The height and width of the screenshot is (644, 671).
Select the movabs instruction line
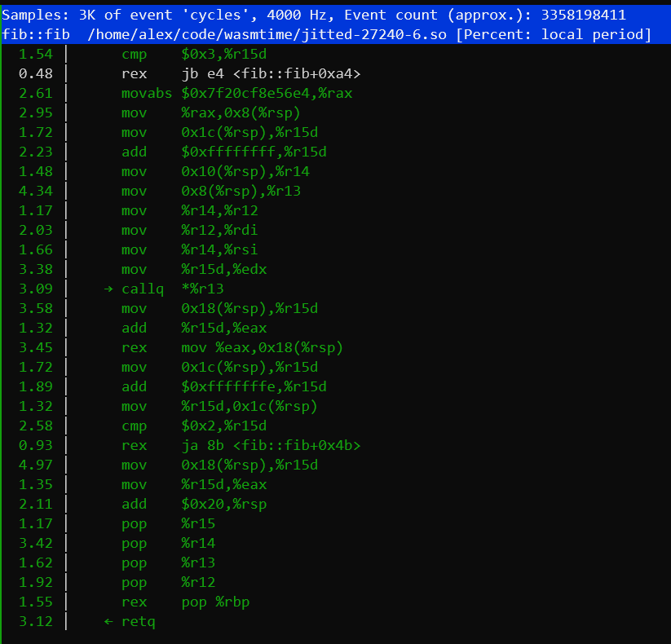coord(236,93)
